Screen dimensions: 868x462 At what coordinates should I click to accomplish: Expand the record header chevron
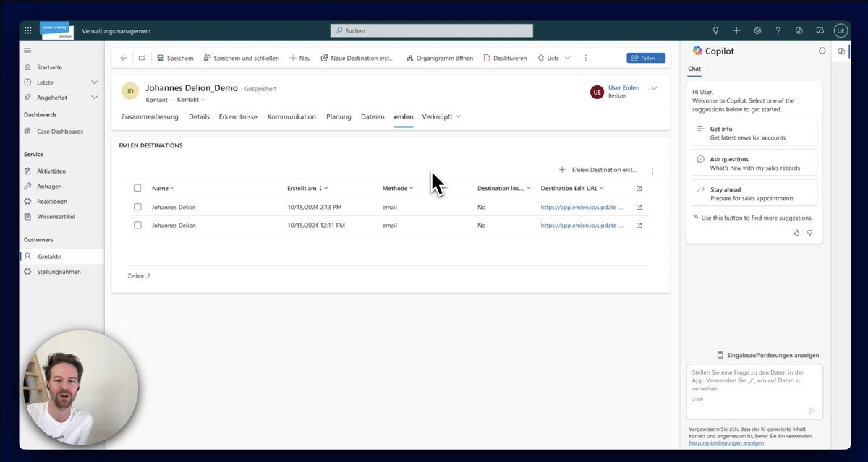click(x=655, y=88)
